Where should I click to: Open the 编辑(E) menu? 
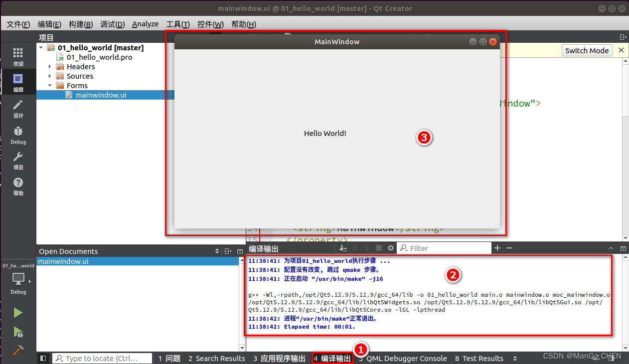49,24
